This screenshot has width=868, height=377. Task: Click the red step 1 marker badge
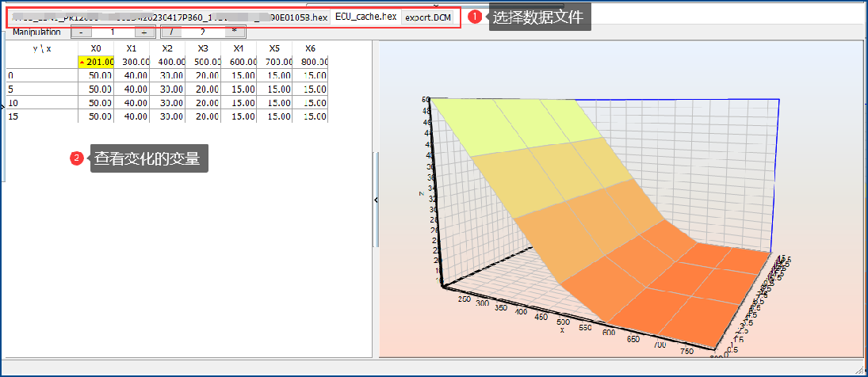475,17
